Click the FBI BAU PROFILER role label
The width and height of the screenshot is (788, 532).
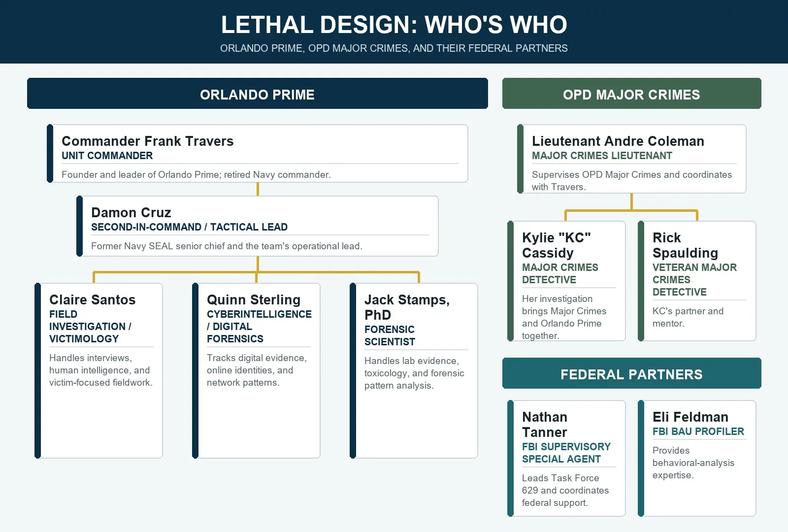point(698,432)
